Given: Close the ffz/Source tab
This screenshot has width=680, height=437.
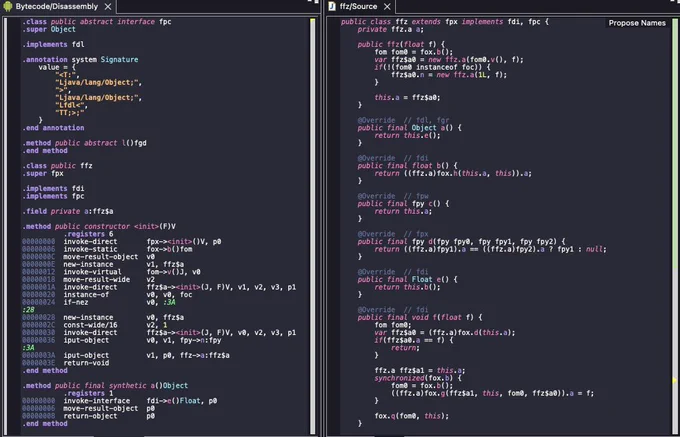Looking at the screenshot, I should [x=387, y=7].
